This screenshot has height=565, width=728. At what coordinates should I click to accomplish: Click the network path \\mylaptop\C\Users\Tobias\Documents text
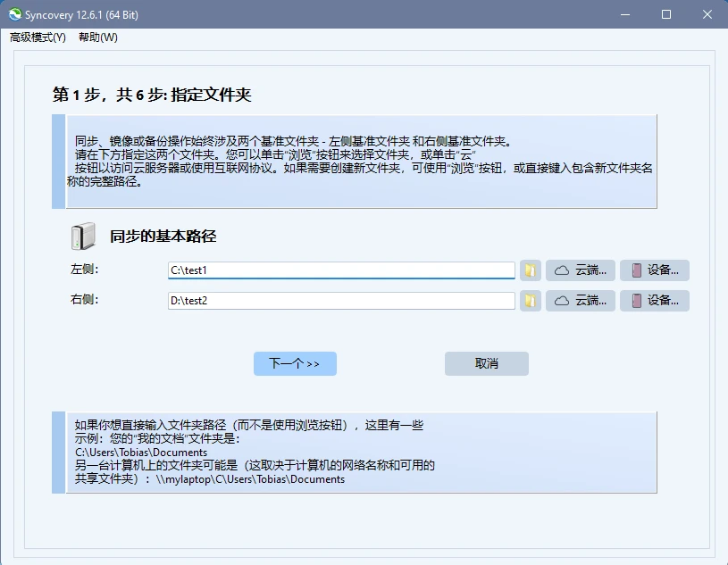250,479
